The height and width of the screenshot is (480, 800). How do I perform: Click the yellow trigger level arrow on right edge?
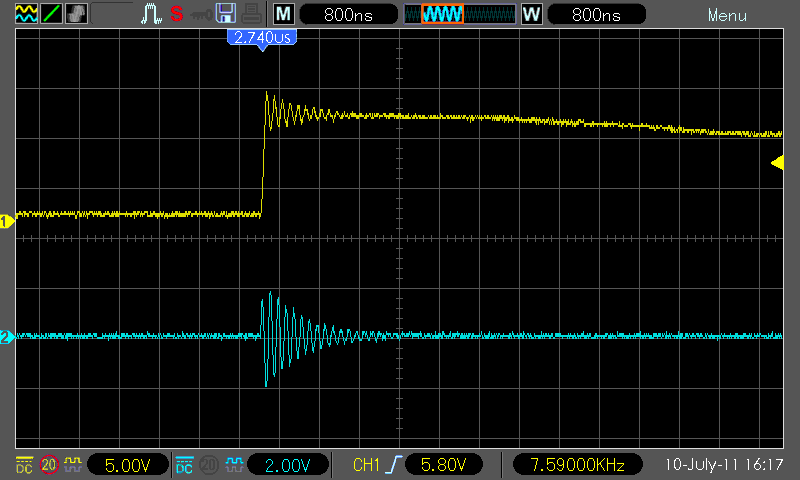click(x=777, y=163)
